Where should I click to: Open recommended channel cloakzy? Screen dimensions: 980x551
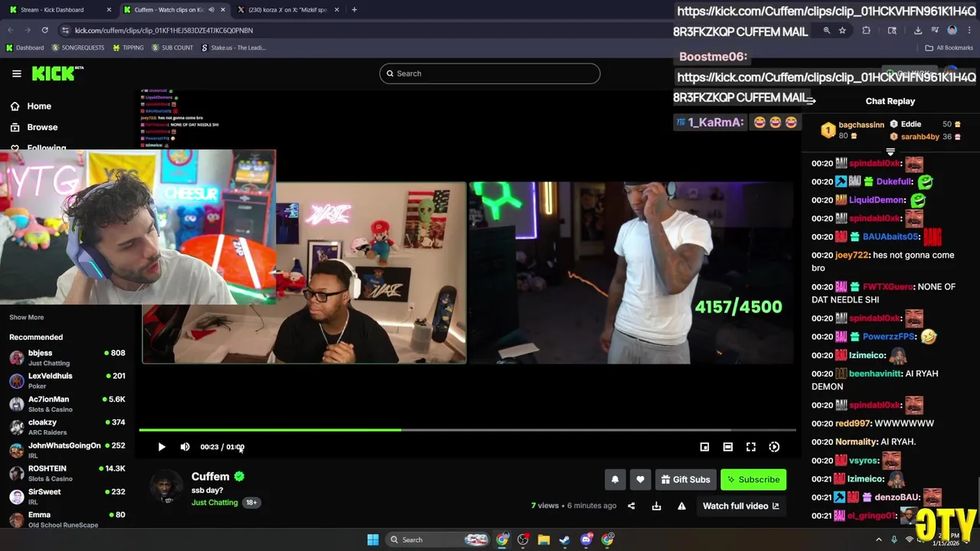[67, 427]
